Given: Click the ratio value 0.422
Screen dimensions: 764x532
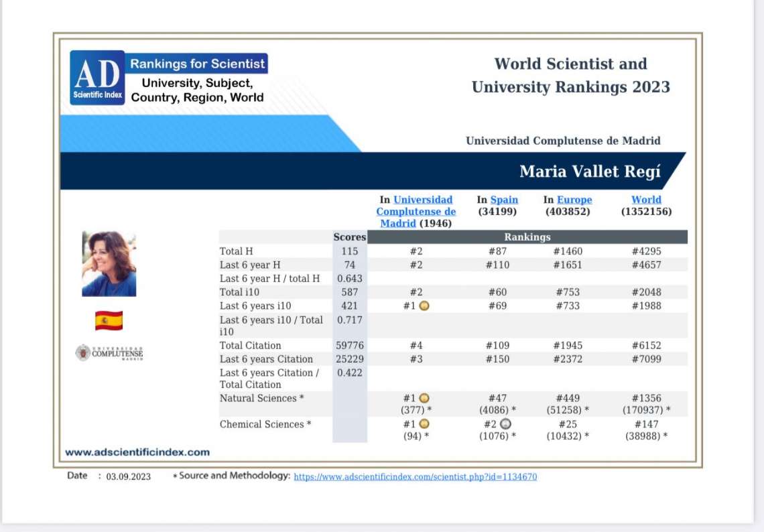Looking at the screenshot, I should tap(350, 373).
